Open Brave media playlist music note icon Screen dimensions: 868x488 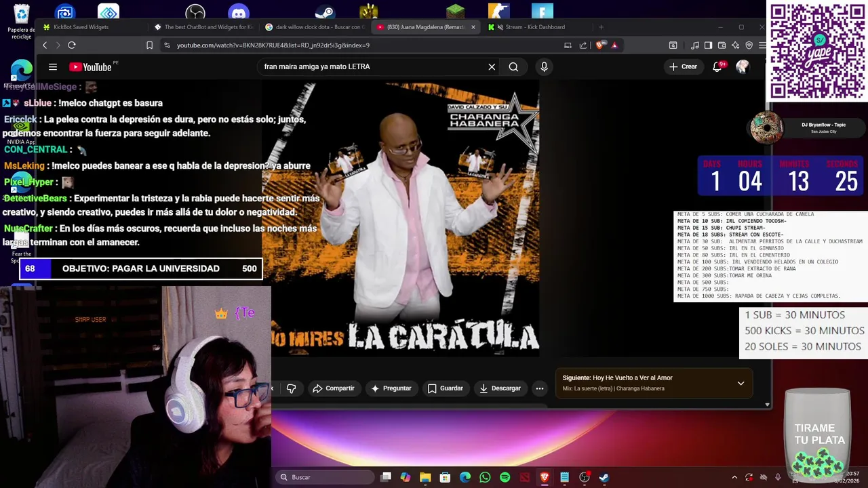click(x=694, y=45)
